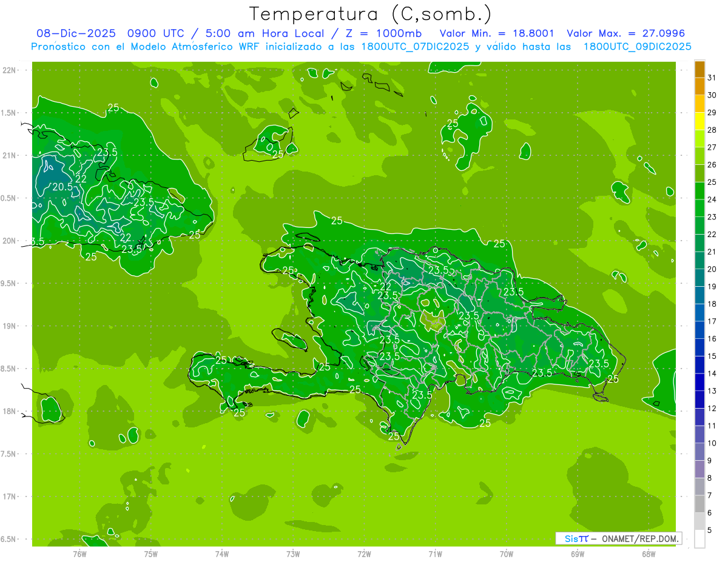Click the 'Valor Max. = 27.0996' value

tap(625, 33)
